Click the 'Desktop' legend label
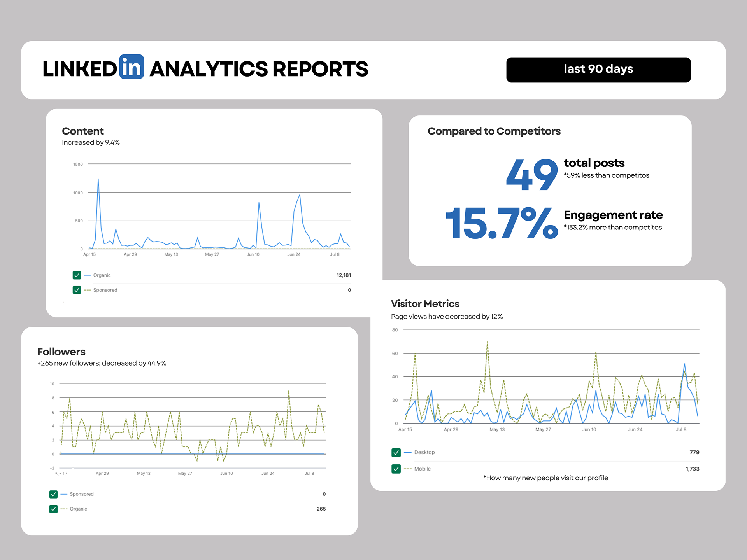Screen dimensions: 747x560 click(424, 453)
